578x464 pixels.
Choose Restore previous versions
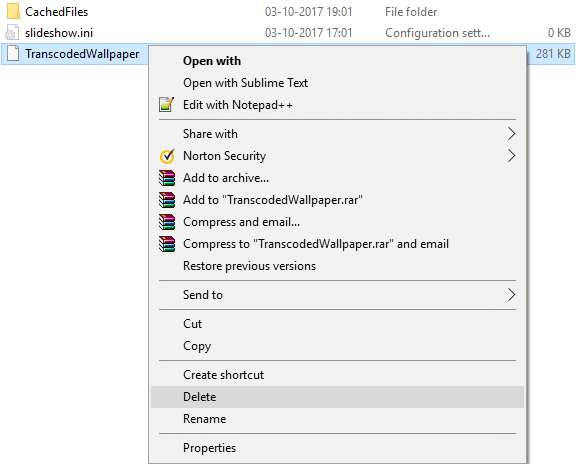[x=337, y=266]
